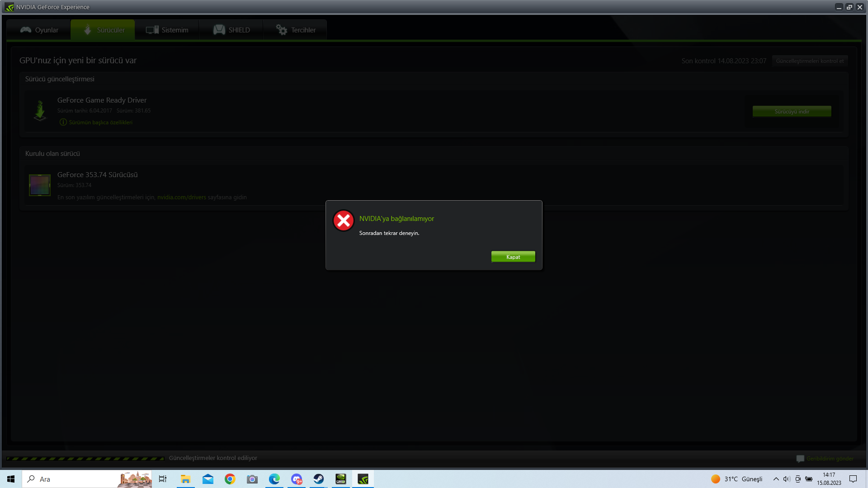Open the Tercihler settings tab
Image resolution: width=868 pixels, height=488 pixels.
[296, 30]
